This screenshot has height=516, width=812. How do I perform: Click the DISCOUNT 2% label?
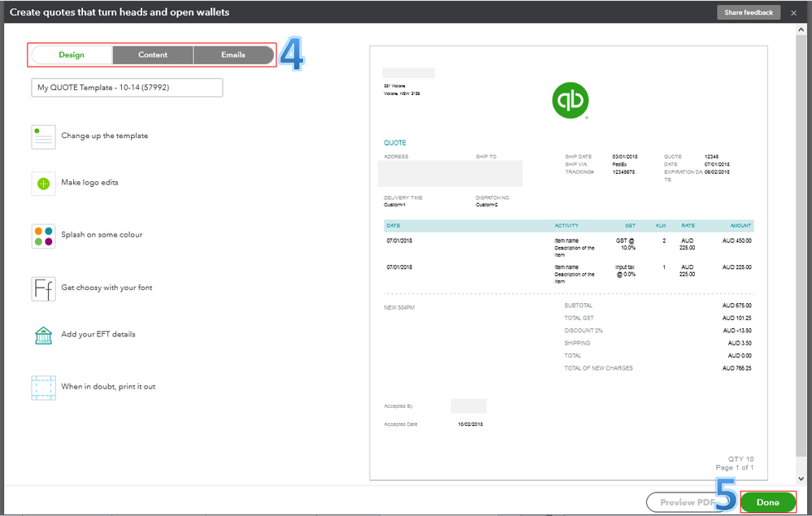[x=584, y=330]
